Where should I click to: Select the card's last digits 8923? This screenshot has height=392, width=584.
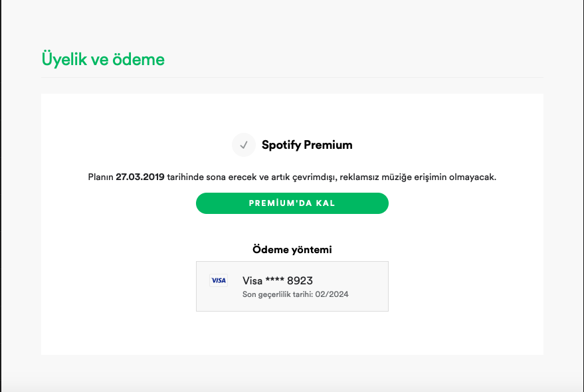click(x=300, y=280)
